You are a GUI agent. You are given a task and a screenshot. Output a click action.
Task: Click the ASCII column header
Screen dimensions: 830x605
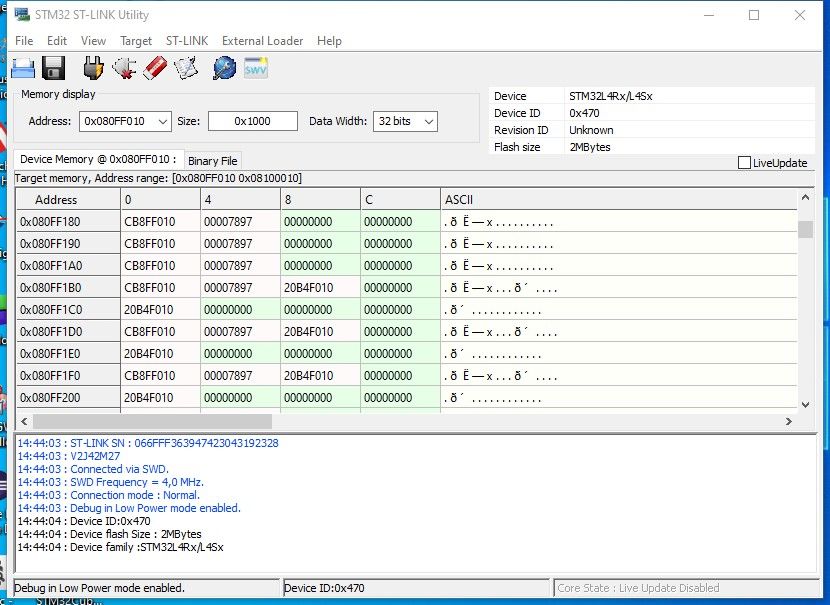pos(619,200)
